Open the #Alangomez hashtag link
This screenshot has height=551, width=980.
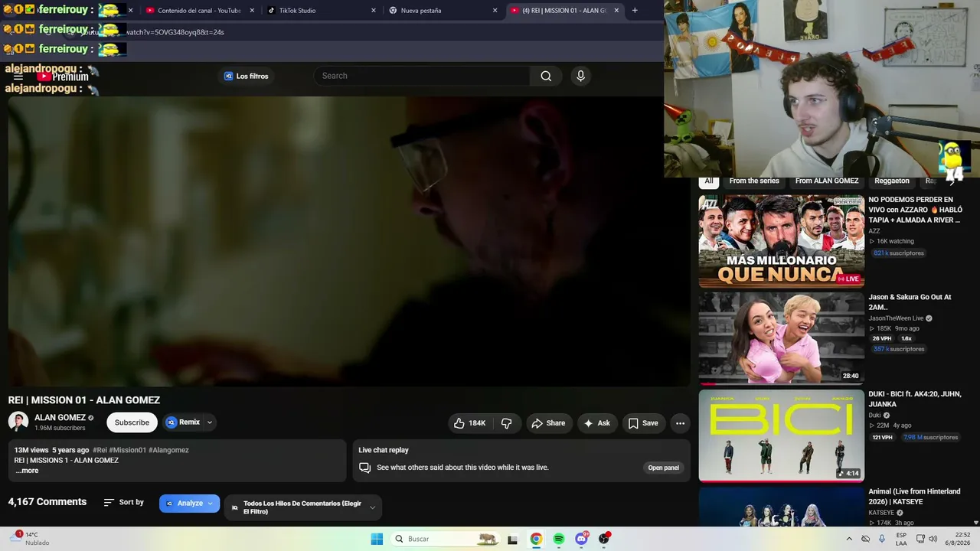(x=168, y=450)
